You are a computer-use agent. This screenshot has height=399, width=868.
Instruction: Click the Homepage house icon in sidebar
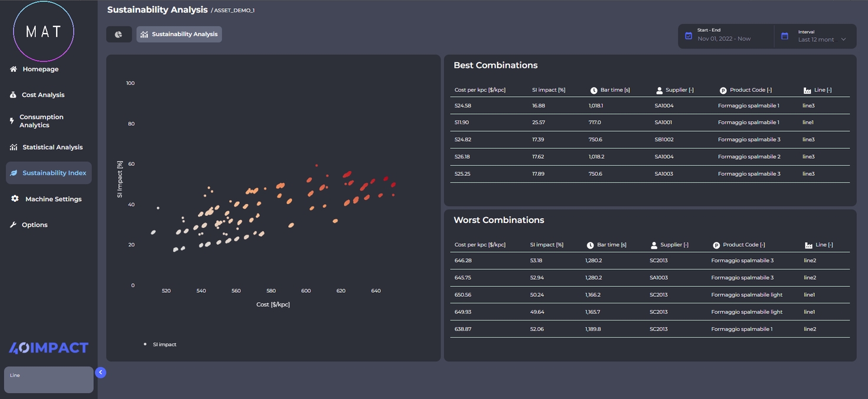tap(14, 69)
